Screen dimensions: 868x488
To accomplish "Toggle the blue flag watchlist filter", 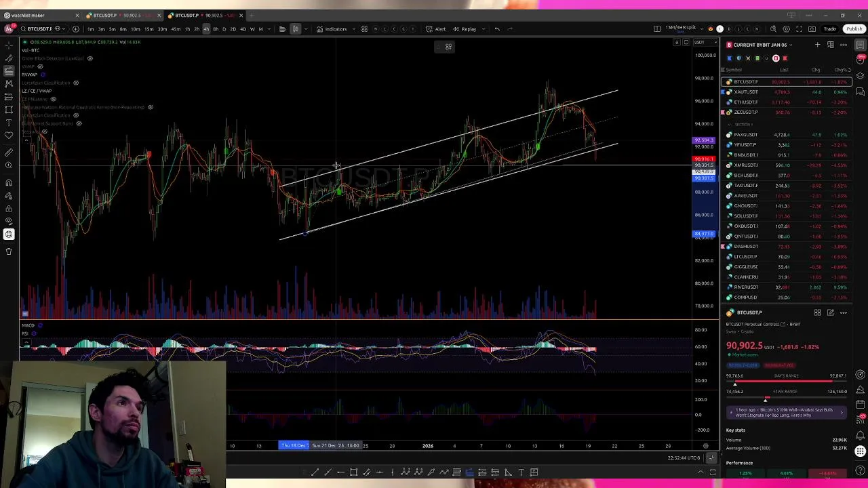I will pos(729,58).
